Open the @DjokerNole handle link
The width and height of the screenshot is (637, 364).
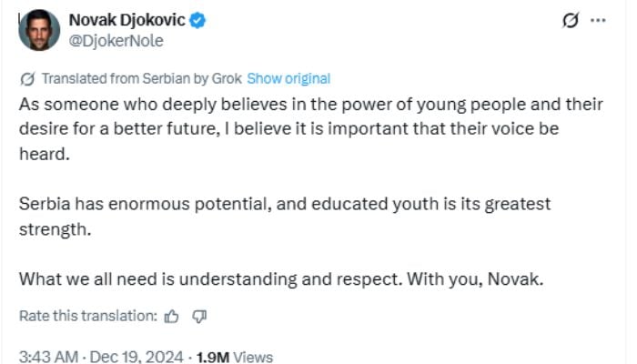tap(116, 40)
